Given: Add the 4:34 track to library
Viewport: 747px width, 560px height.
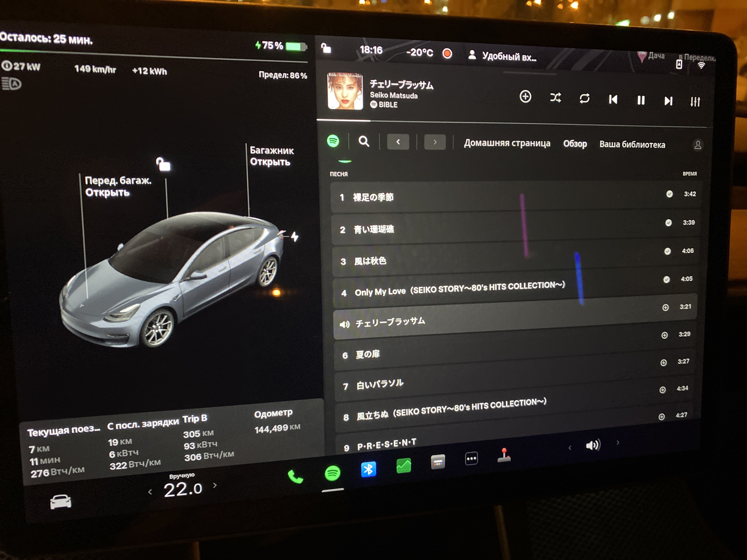Looking at the screenshot, I should [662, 390].
